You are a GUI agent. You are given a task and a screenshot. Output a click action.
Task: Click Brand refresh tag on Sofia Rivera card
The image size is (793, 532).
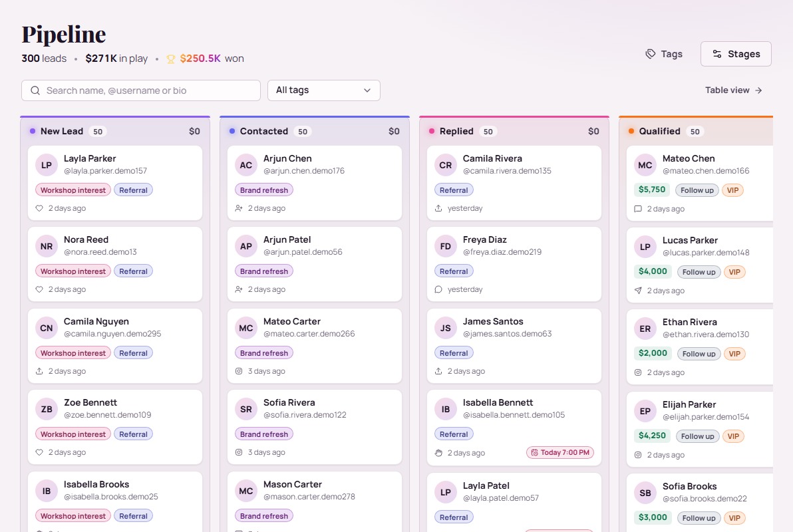(x=264, y=434)
